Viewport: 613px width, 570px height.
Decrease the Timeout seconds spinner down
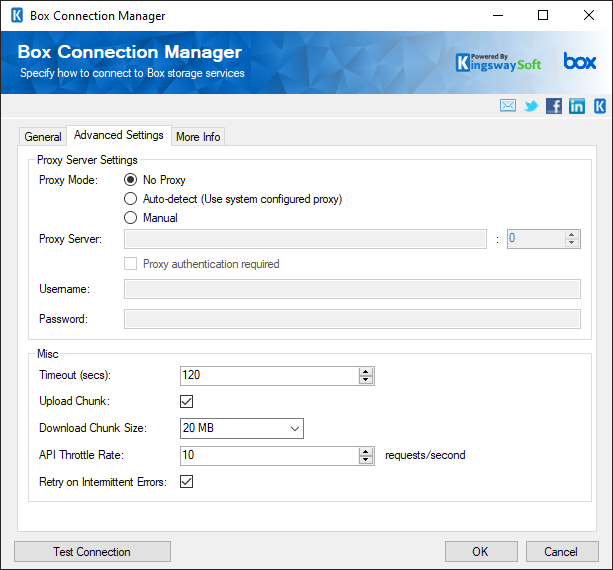click(366, 380)
